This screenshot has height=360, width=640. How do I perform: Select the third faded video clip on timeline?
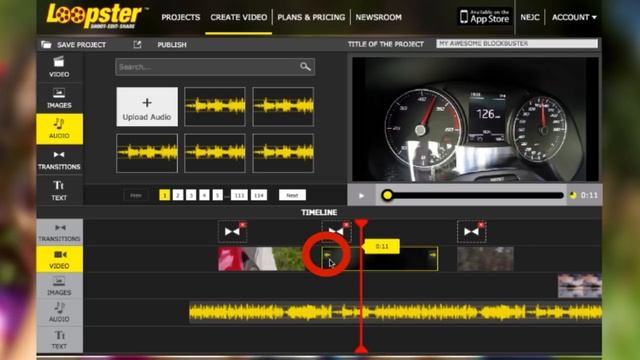click(485, 259)
